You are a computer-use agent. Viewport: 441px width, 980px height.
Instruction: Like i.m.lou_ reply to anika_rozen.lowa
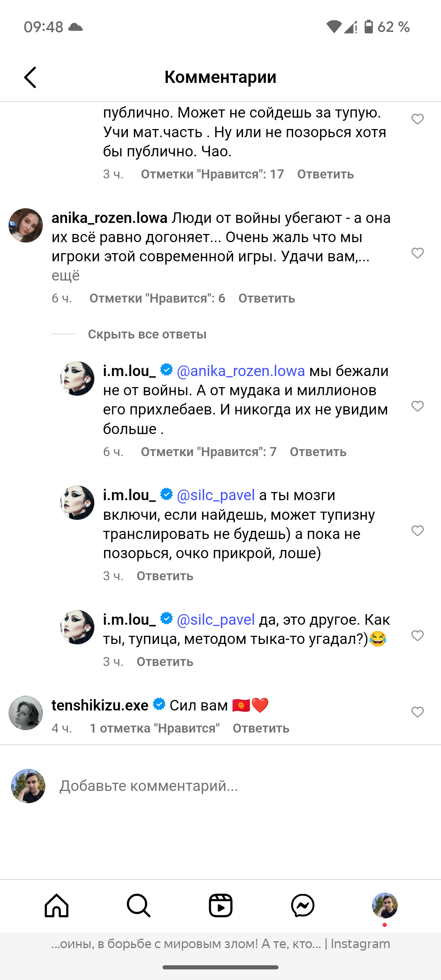[417, 406]
